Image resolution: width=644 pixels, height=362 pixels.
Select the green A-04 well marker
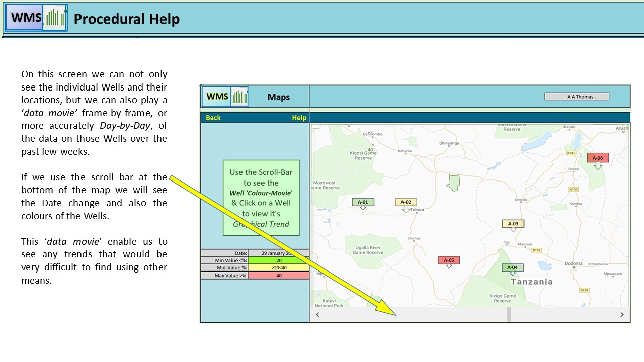coord(512,267)
